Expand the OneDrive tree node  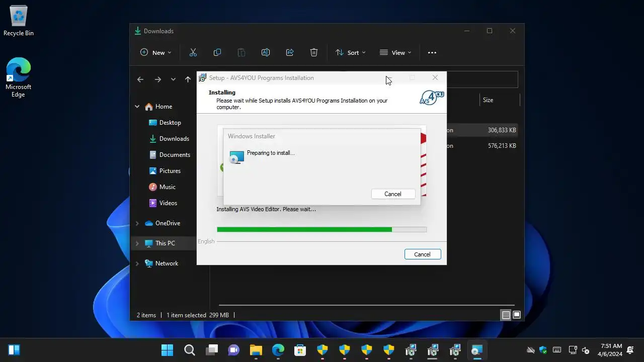click(137, 223)
